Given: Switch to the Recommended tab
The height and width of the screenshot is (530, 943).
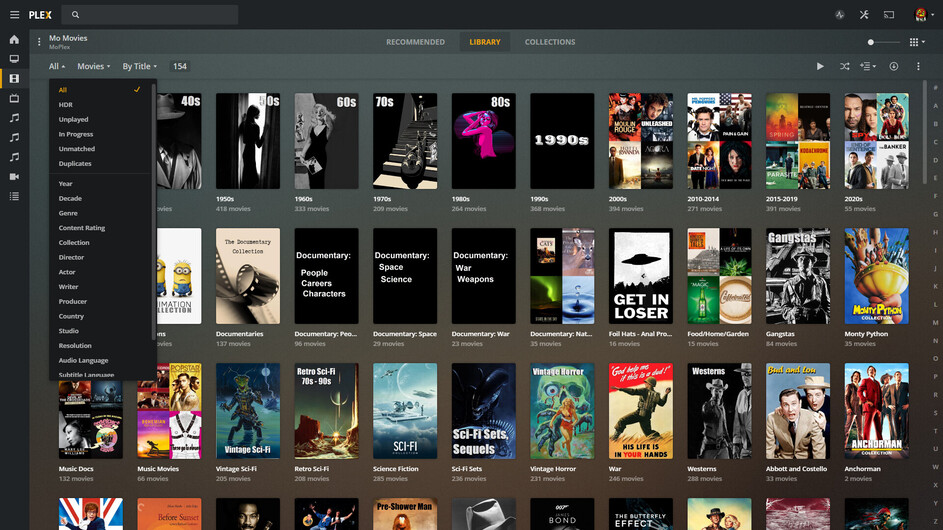Looking at the screenshot, I should coord(416,42).
